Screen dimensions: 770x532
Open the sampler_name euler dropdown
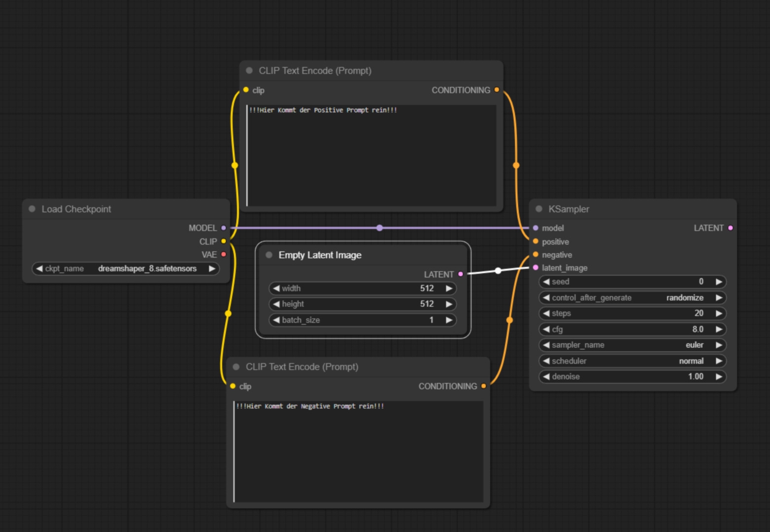coord(633,345)
